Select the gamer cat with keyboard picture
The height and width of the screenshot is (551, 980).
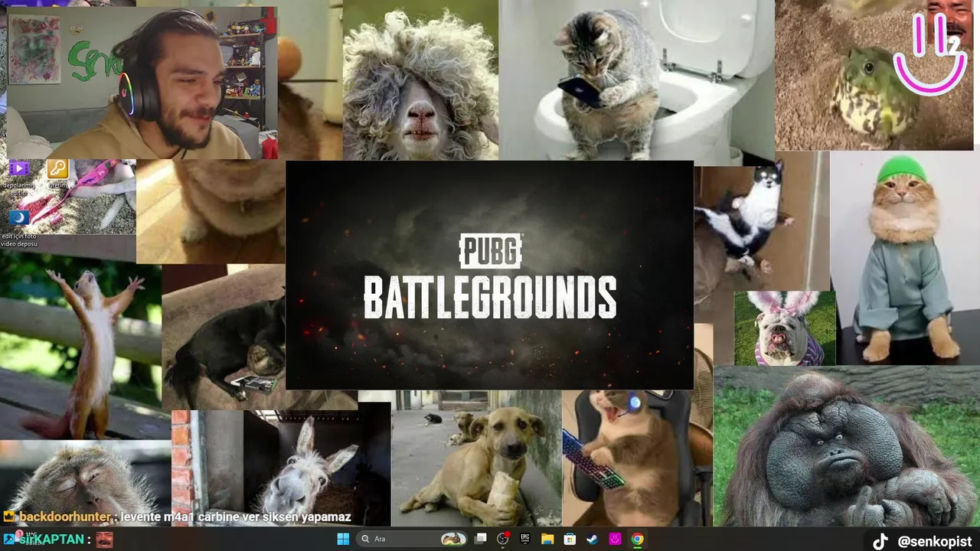tap(637, 458)
